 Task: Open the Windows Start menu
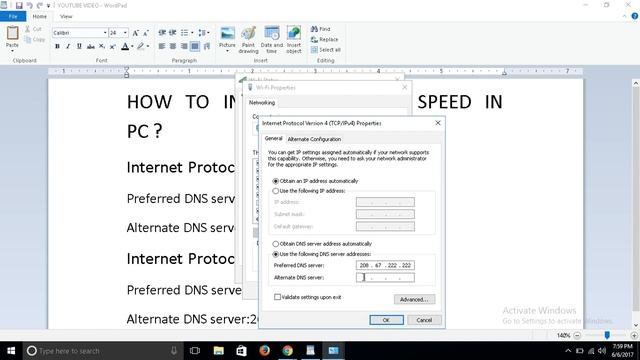(x=11, y=351)
